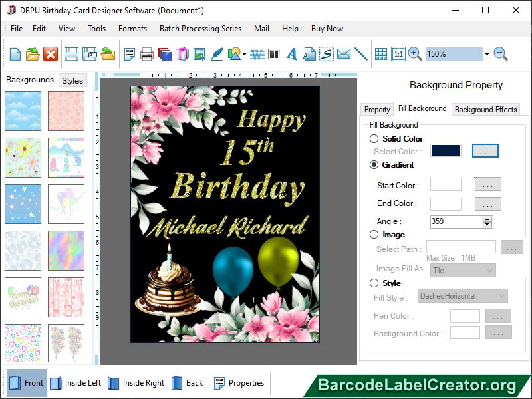Select the diagonal line drawing tool
The height and width of the screenshot is (399, 532).
pyautogui.click(x=361, y=54)
